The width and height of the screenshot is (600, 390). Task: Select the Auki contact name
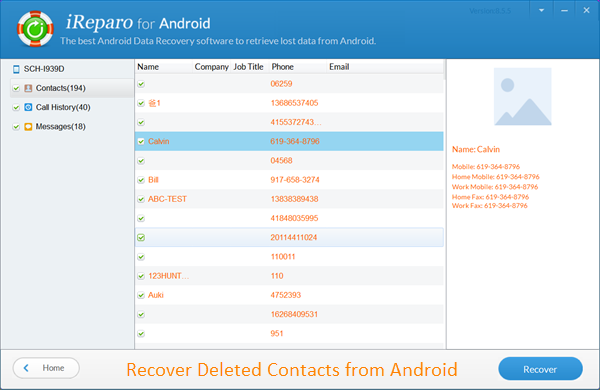tap(156, 295)
